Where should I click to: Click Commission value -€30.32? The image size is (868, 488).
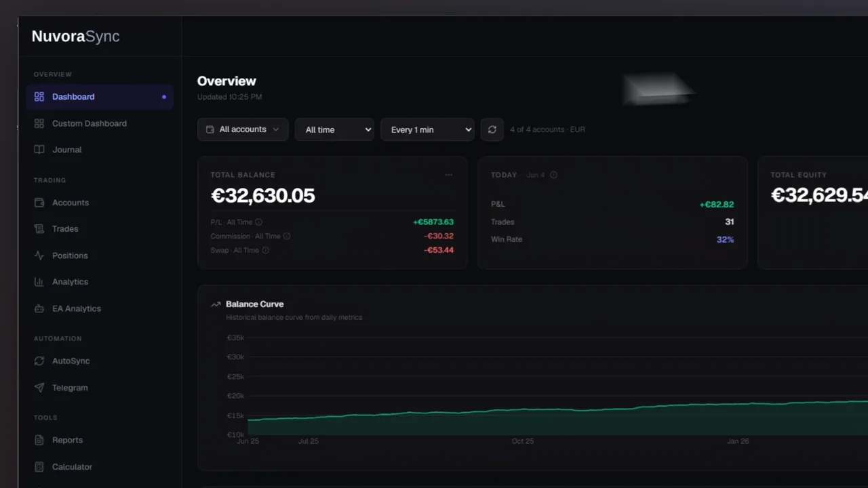click(x=439, y=236)
